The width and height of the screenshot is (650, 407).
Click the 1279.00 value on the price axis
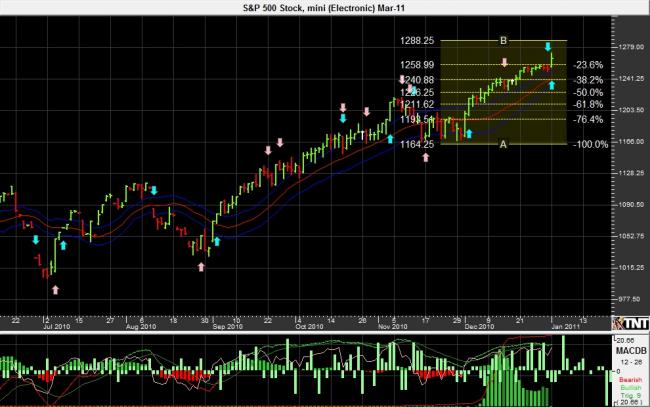tap(631, 47)
